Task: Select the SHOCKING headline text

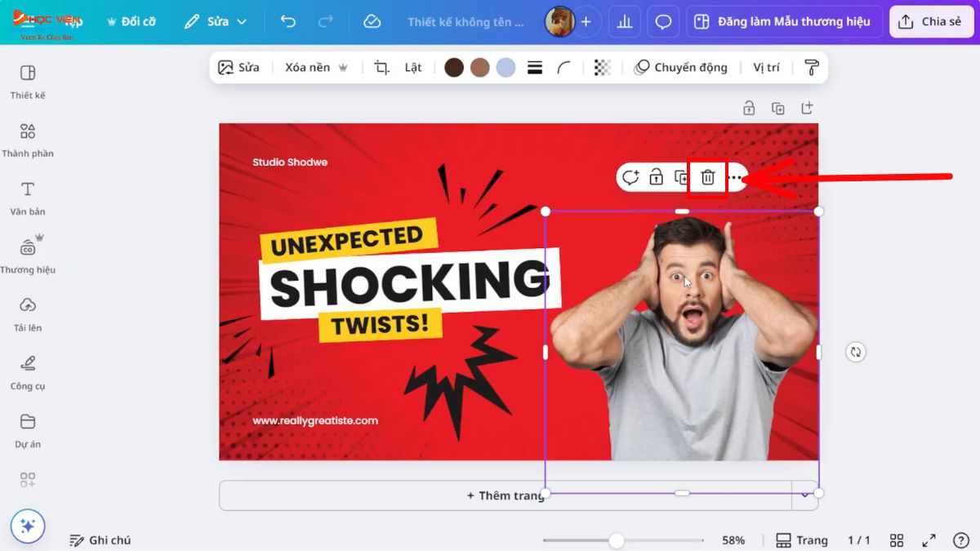Action: pos(410,283)
